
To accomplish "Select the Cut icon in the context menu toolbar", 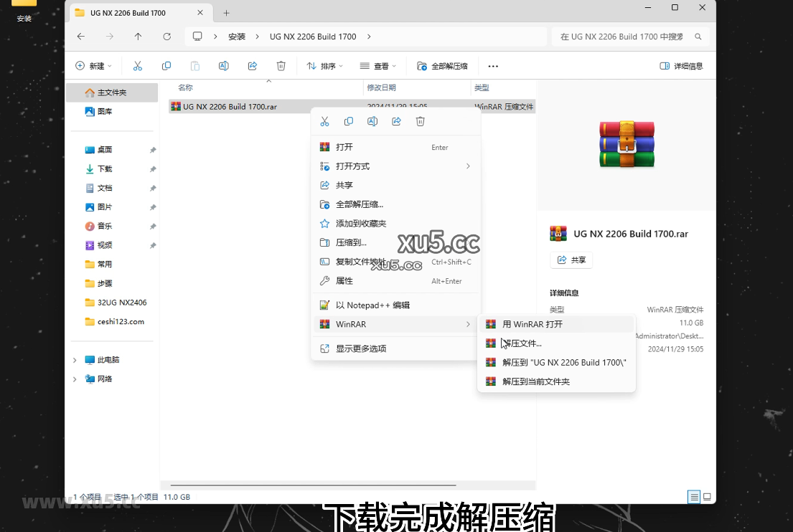I will tap(324, 121).
